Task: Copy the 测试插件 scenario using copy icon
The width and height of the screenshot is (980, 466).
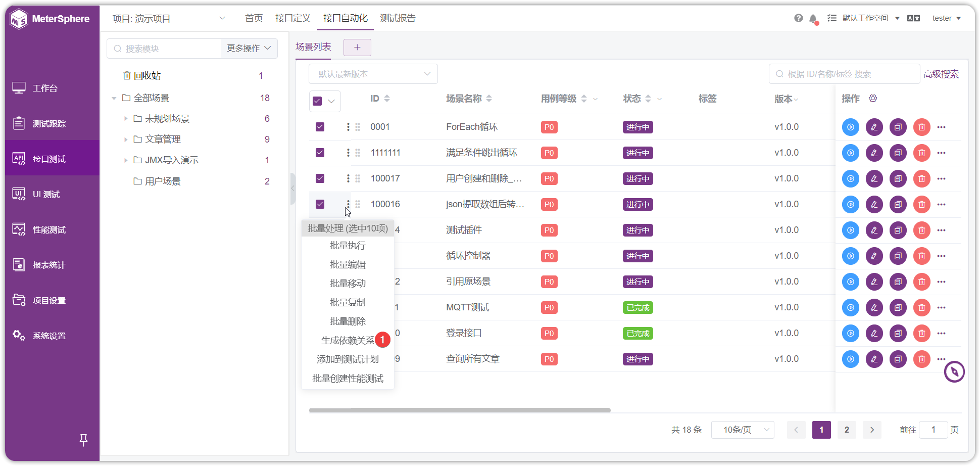Action: coord(898,230)
